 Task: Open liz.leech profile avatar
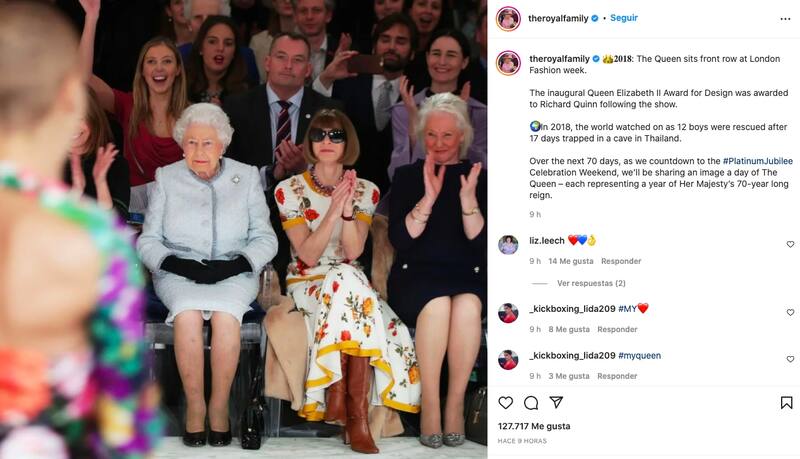[x=508, y=245]
